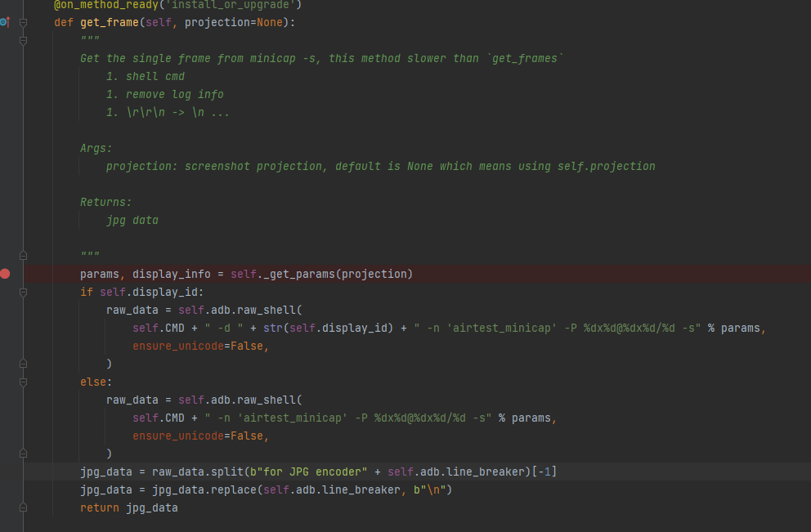
Task: Click fold-end marker at 'return jpg_data'
Action: pyautogui.click(x=23, y=507)
